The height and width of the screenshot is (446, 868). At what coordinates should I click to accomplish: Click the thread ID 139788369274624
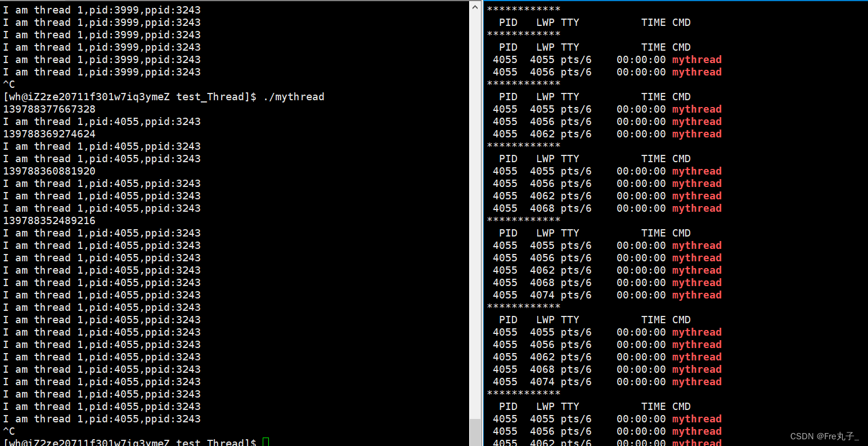[50, 134]
